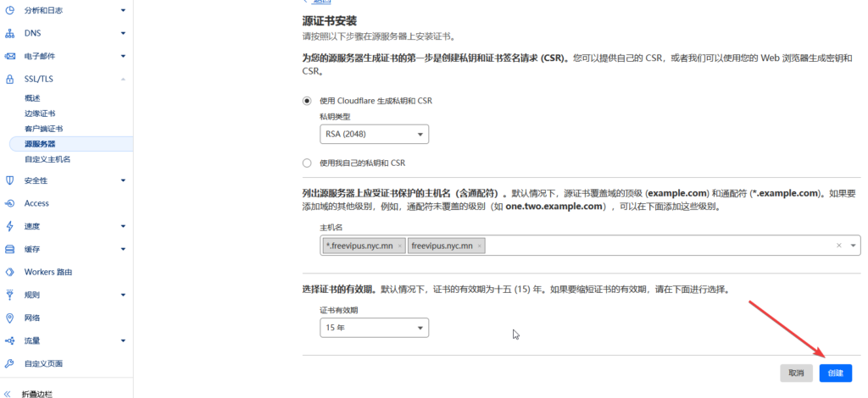Open 边缘证书 in SSL/TLS menu
The height and width of the screenshot is (398, 868).
(x=40, y=113)
